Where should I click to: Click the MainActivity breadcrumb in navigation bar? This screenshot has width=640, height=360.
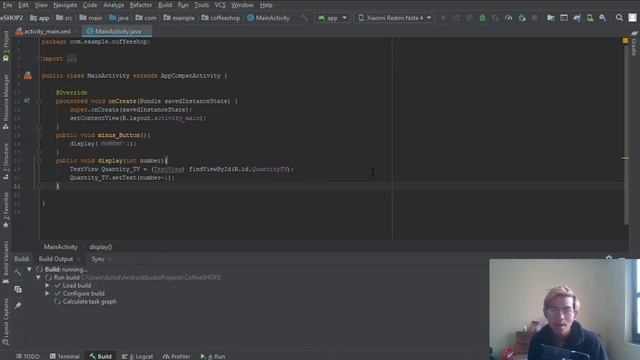269,18
